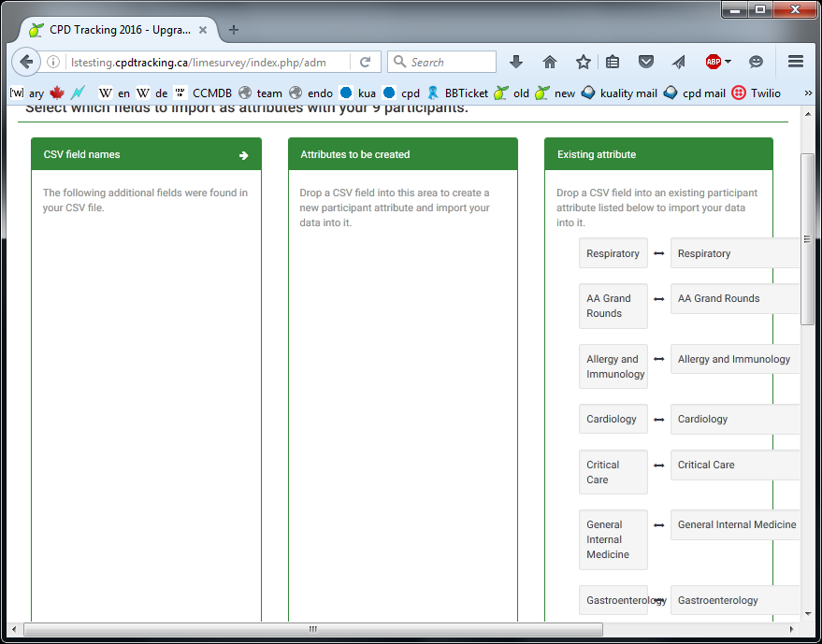Screen dimensions: 822x644
Task: Reload the current page
Action: click(x=365, y=63)
